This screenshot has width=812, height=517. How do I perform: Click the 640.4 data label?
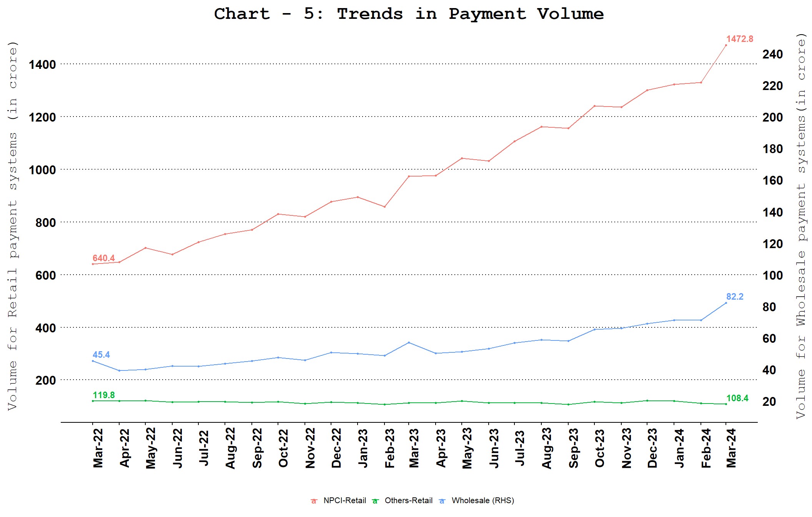103,258
